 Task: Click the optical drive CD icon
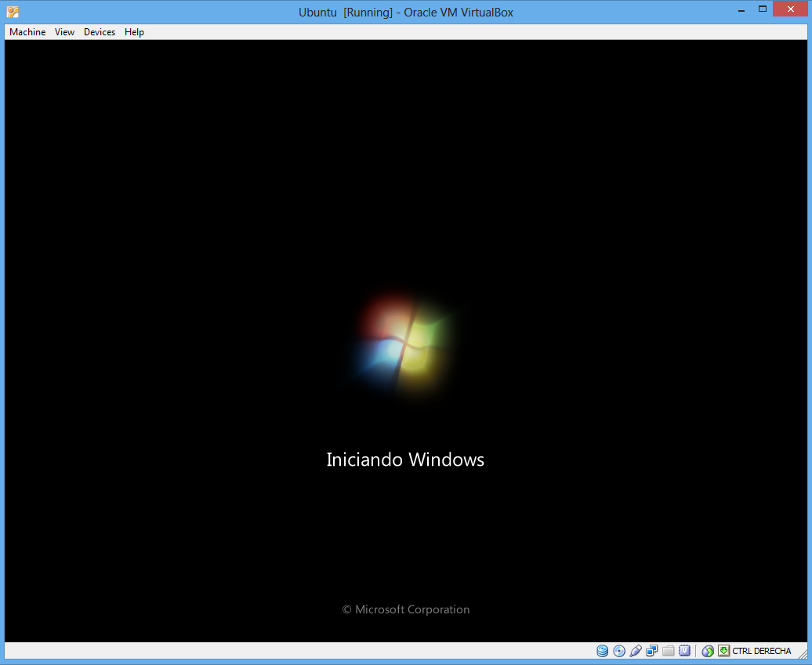(619, 651)
